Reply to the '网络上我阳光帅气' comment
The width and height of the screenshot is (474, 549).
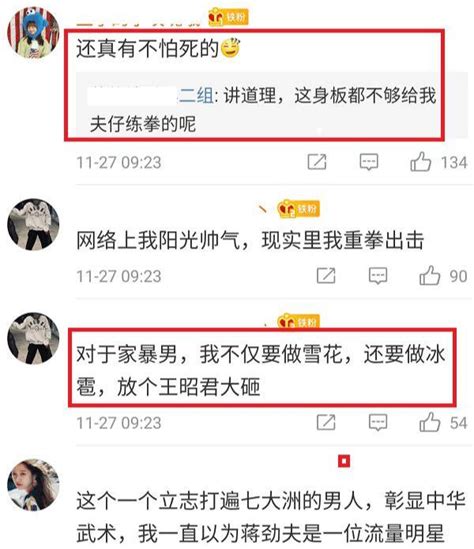378,276
